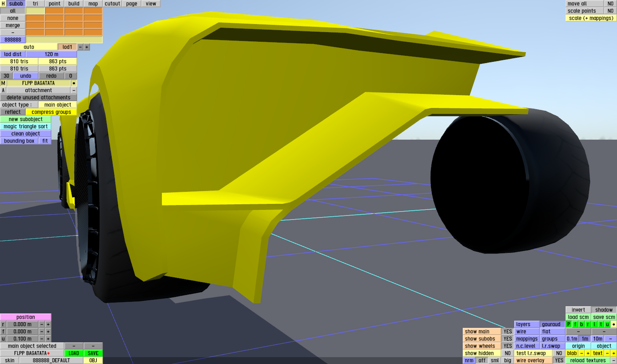Screen dimensions: 617x364
Task: Switch to the point mode tab
Action: [55, 4]
